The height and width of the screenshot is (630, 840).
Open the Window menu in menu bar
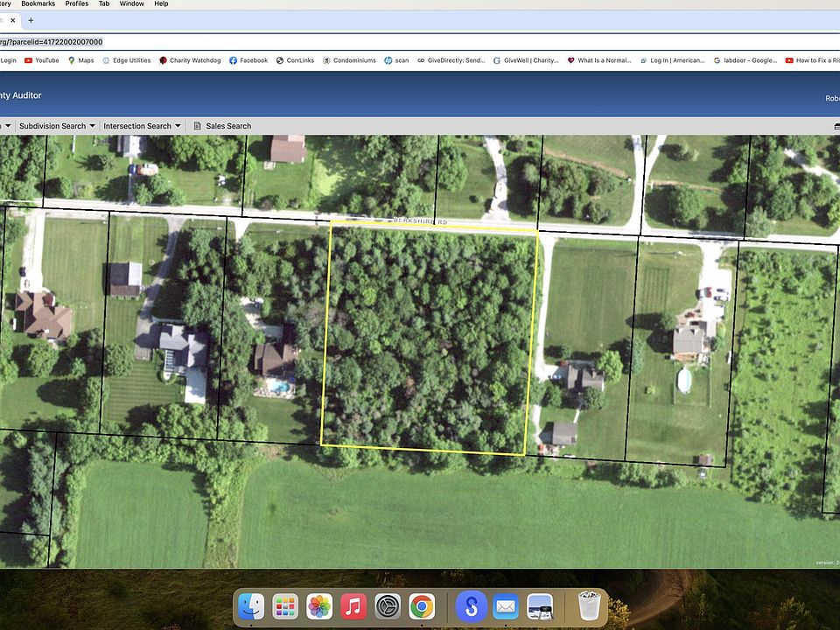tap(132, 3)
